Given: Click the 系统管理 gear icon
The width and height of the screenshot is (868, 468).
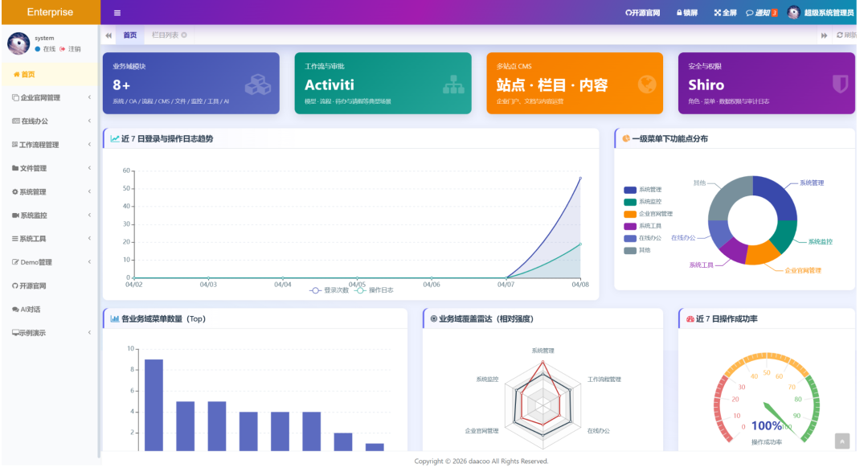Looking at the screenshot, I should [15, 191].
